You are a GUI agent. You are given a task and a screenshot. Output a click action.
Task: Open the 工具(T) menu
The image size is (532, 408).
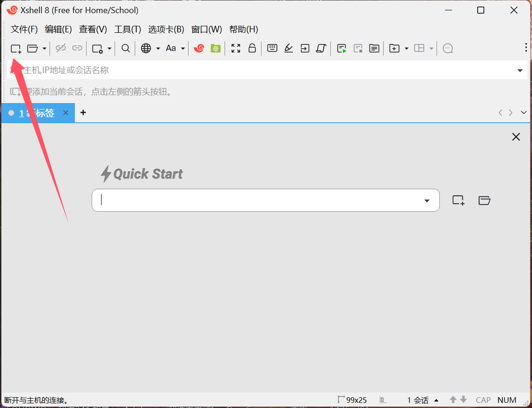[127, 29]
